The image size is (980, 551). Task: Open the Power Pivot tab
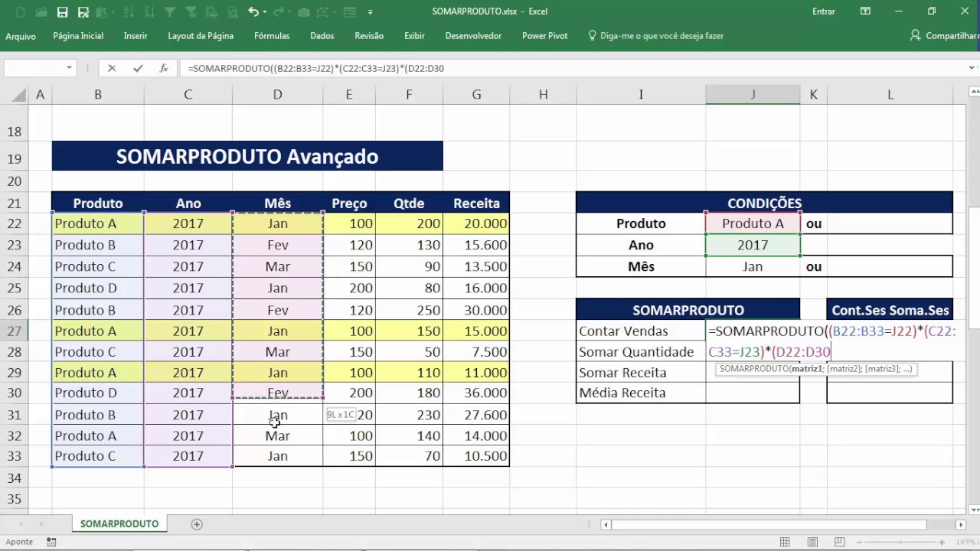pos(544,36)
